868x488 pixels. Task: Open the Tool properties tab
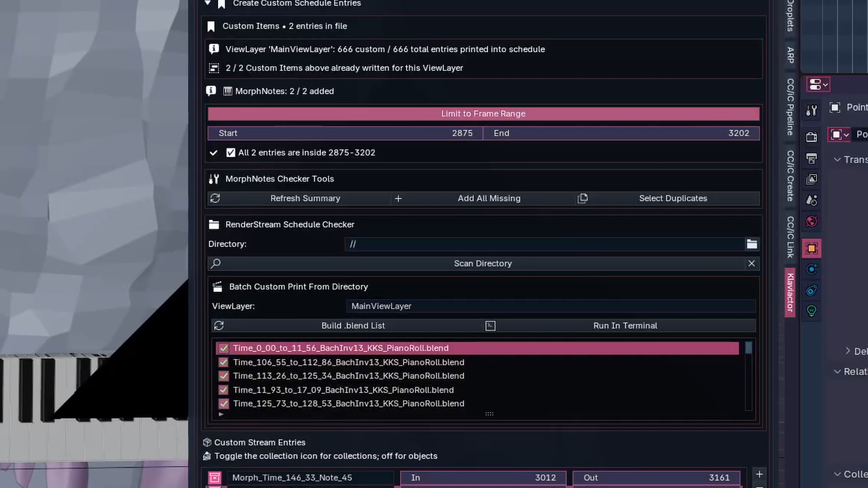(x=811, y=110)
